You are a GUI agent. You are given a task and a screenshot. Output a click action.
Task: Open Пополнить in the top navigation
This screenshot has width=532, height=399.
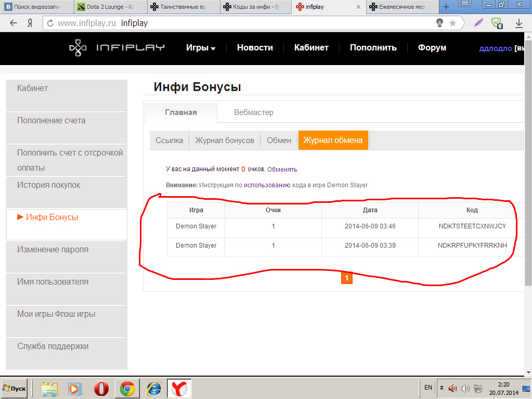point(373,47)
